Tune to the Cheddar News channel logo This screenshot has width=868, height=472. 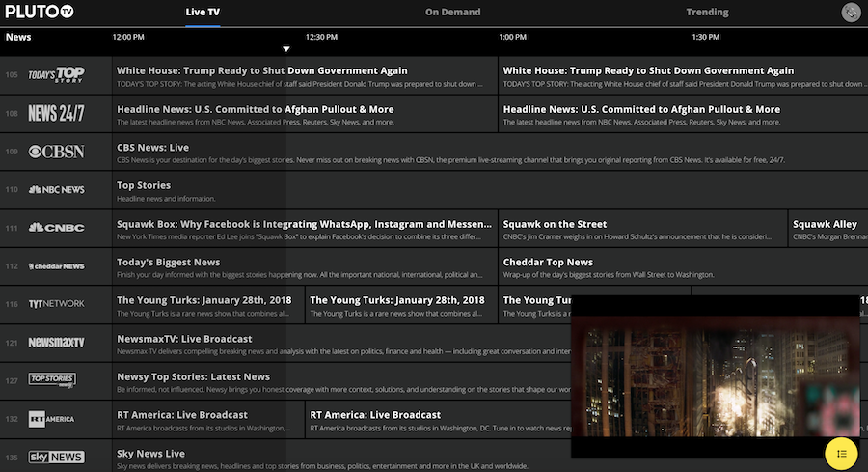[x=56, y=266]
